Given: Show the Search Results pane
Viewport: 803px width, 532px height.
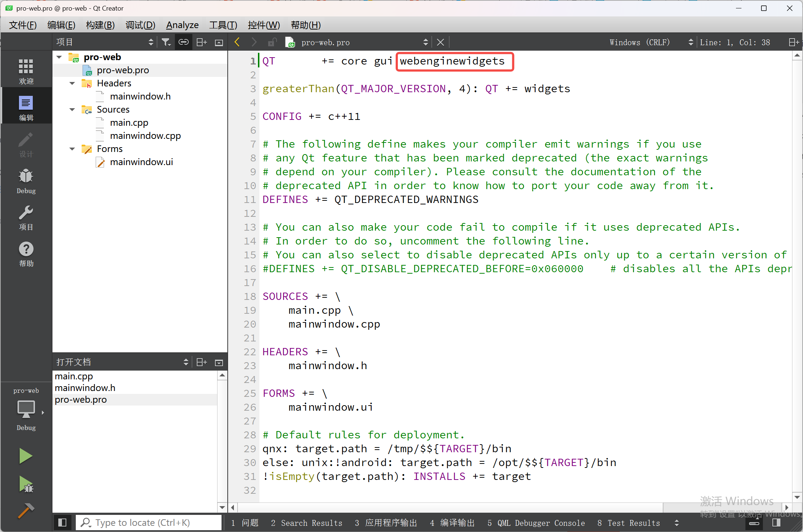Looking at the screenshot, I should pos(306,523).
